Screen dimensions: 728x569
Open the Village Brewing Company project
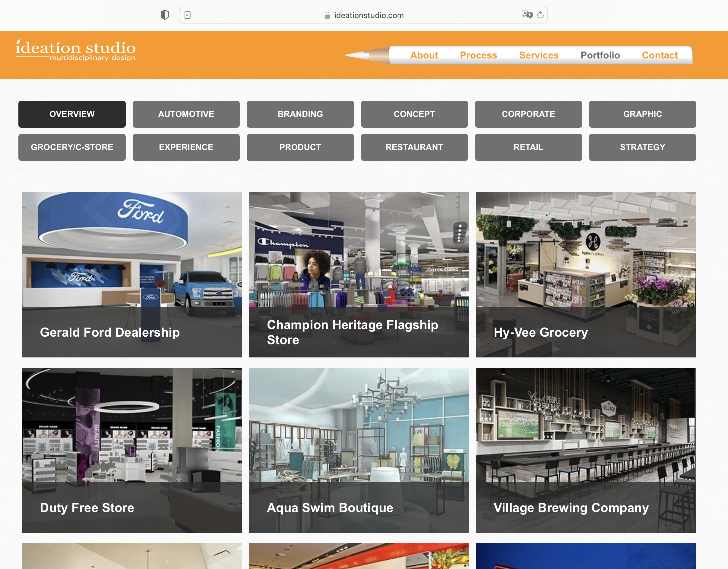[585, 450]
